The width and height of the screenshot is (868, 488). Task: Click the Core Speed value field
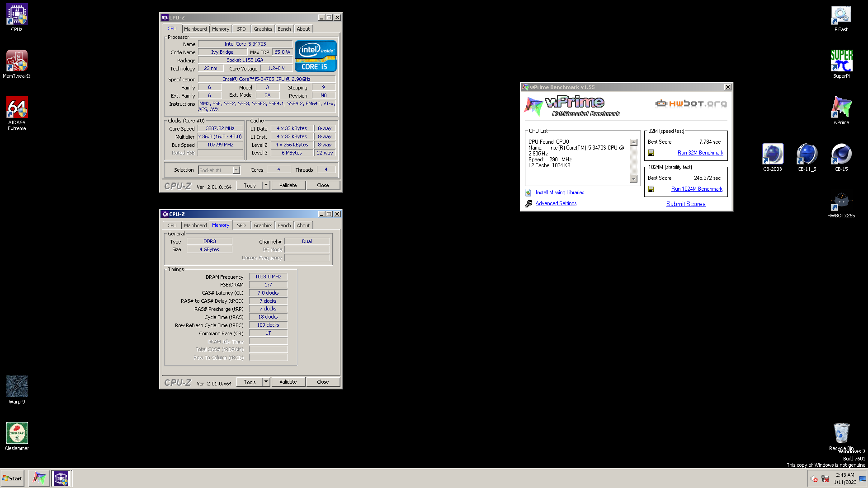[220, 128]
